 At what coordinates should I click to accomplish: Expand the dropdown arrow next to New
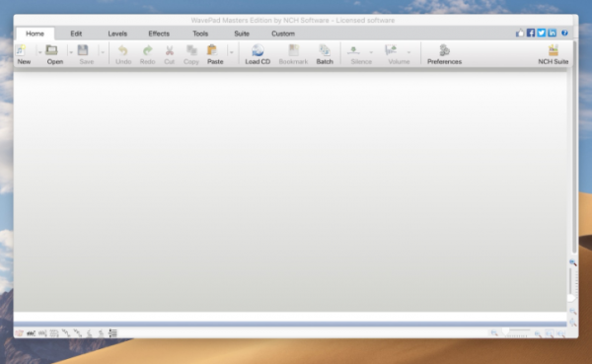point(39,52)
